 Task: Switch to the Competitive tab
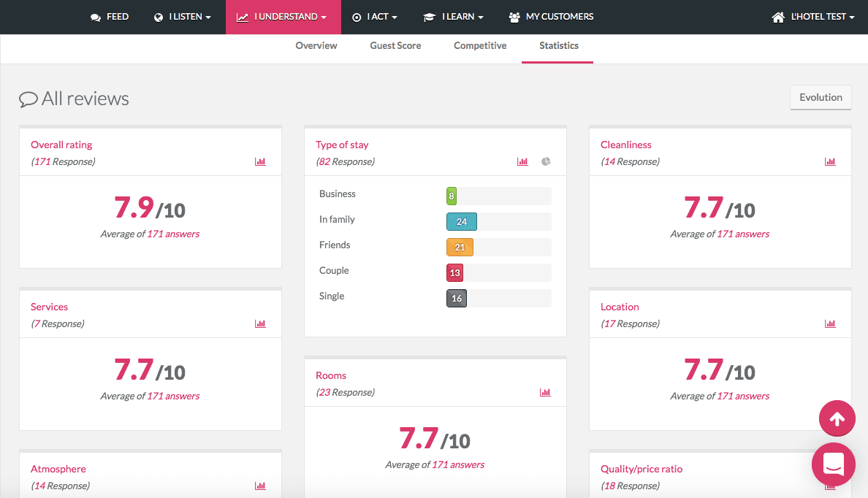[x=480, y=46]
